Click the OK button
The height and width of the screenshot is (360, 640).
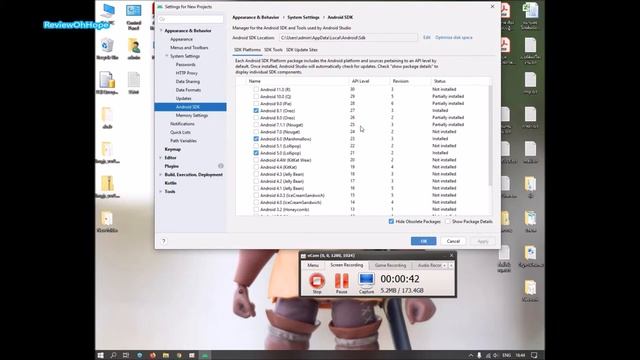click(423, 241)
